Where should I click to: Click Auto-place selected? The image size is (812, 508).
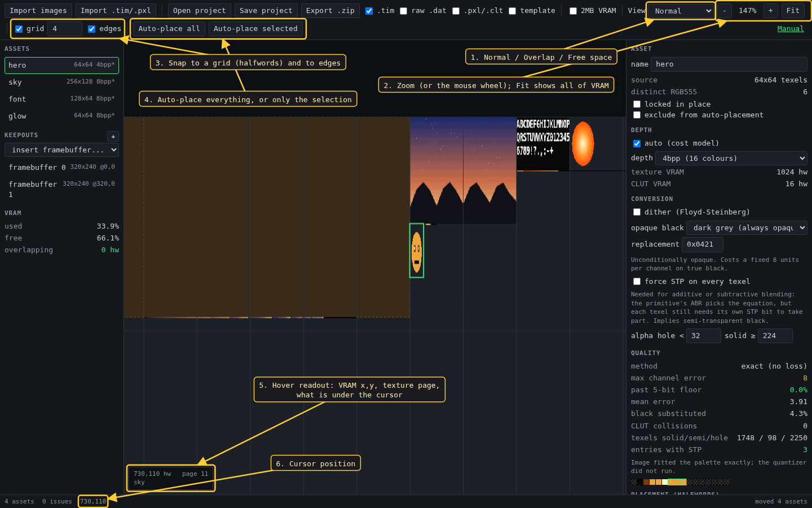[255, 29]
